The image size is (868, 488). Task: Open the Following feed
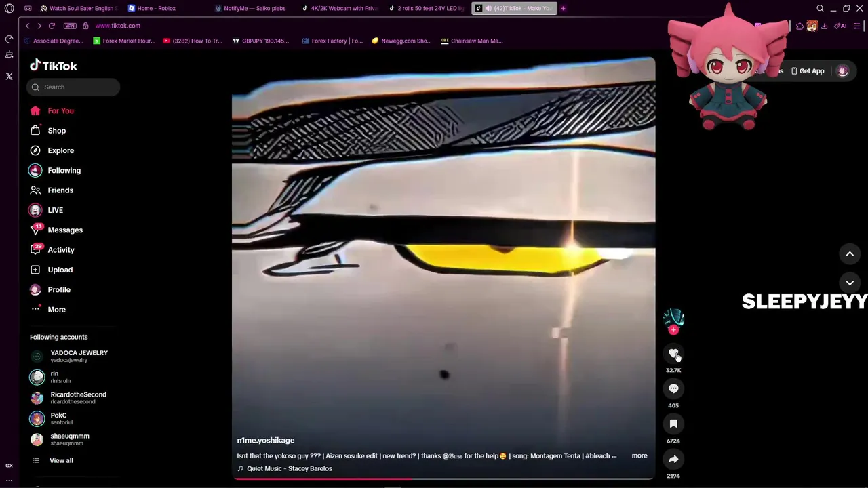[x=56, y=171]
